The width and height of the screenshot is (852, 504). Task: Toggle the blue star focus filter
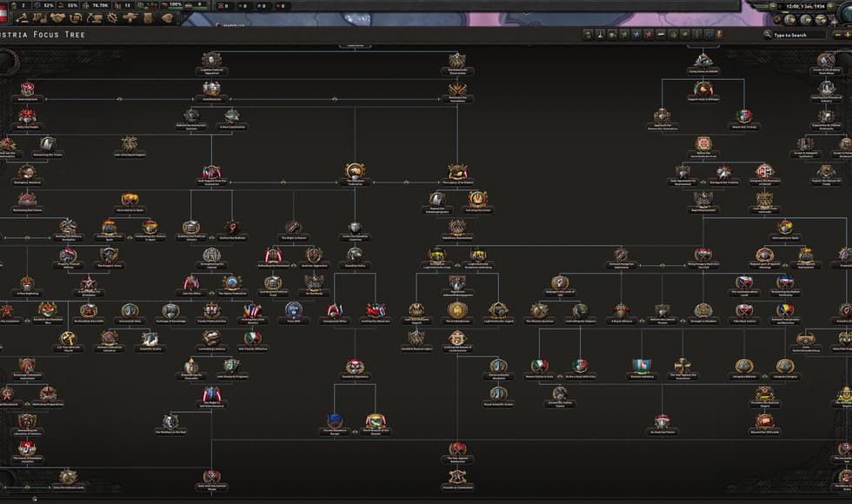(636, 35)
